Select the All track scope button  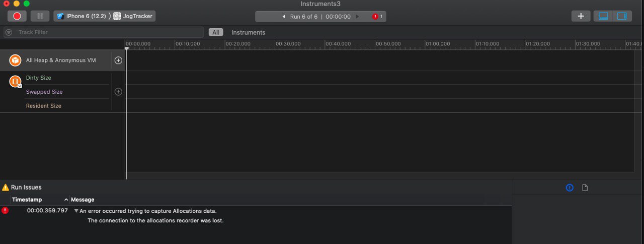tap(216, 32)
